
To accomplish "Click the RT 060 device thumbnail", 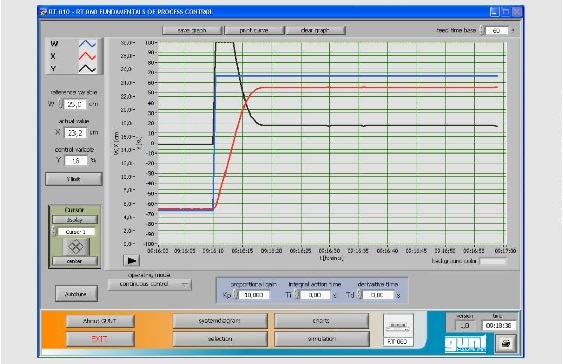I will 398,330.
